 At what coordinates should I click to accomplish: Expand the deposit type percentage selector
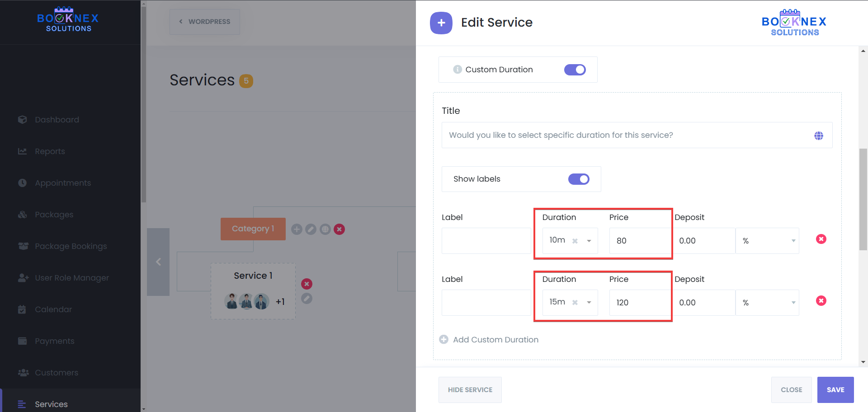click(793, 241)
